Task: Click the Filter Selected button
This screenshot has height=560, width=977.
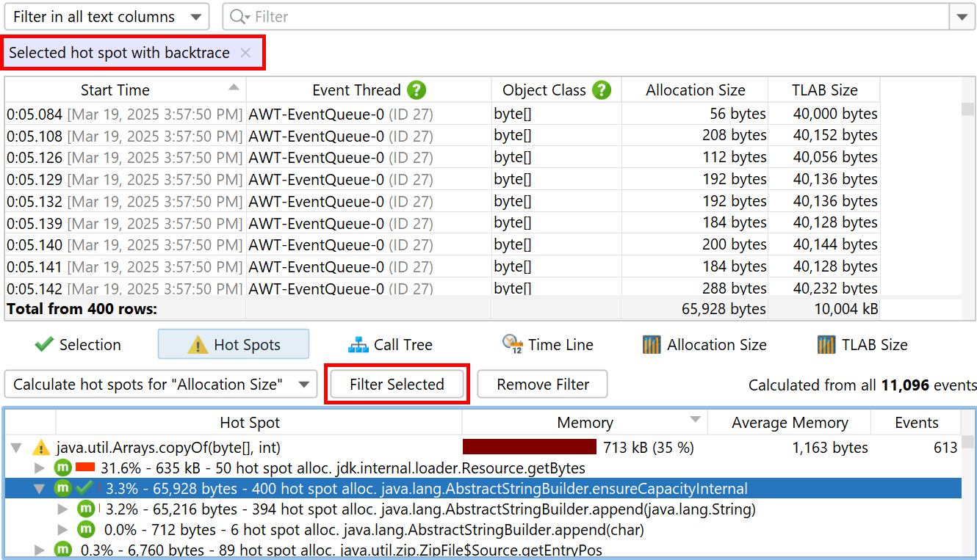Action: pos(397,385)
